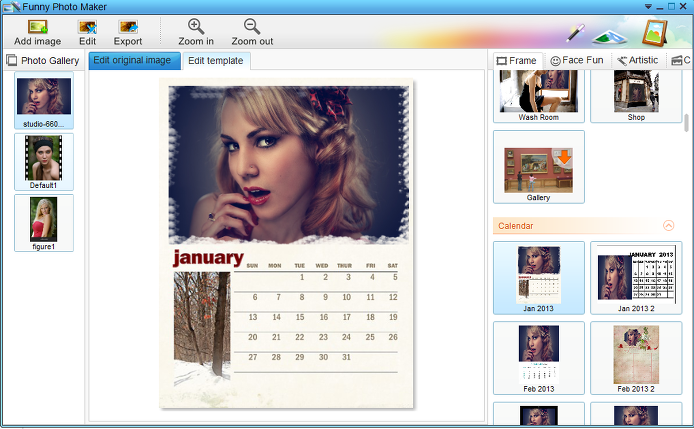
Task: Open the Artistic tab
Action: point(637,60)
